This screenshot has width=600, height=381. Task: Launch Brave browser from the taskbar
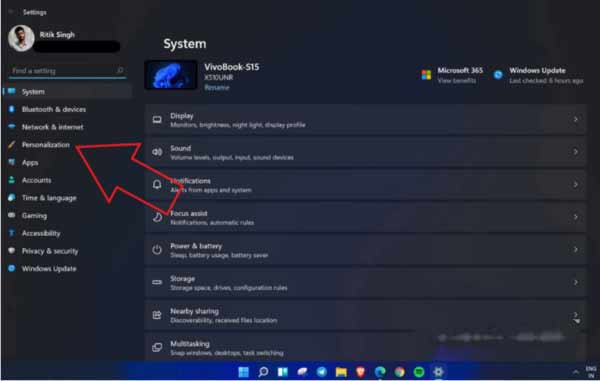tap(360, 371)
